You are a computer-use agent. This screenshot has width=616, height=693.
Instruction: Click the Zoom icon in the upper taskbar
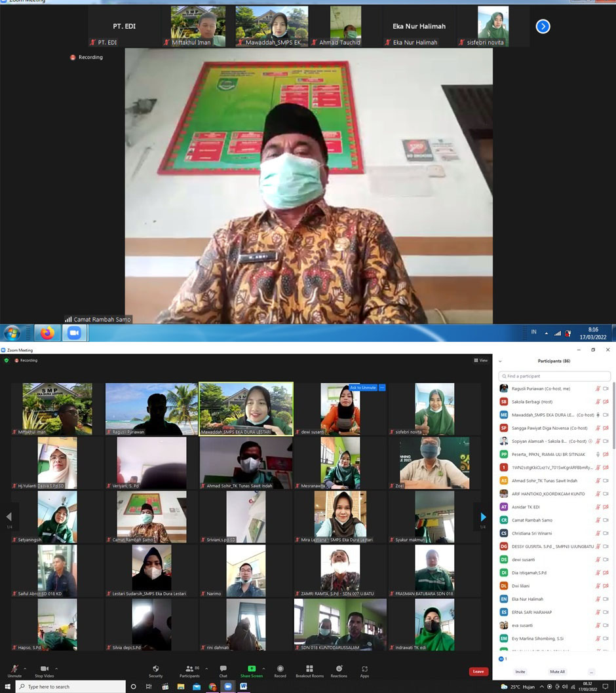point(74,333)
